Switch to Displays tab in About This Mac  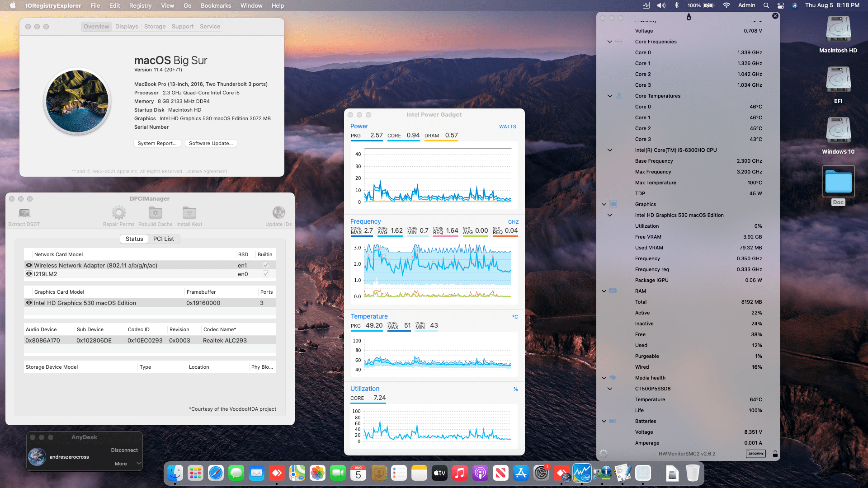coord(127,27)
